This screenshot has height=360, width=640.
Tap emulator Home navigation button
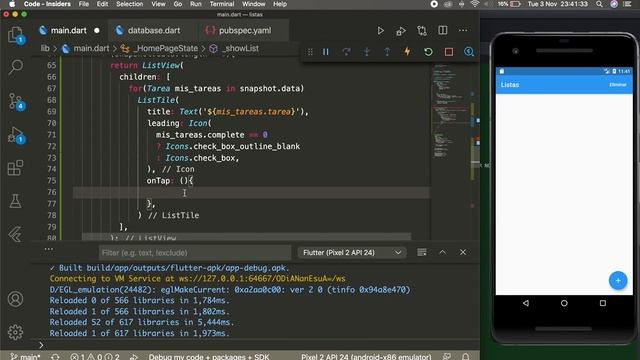coord(564,303)
